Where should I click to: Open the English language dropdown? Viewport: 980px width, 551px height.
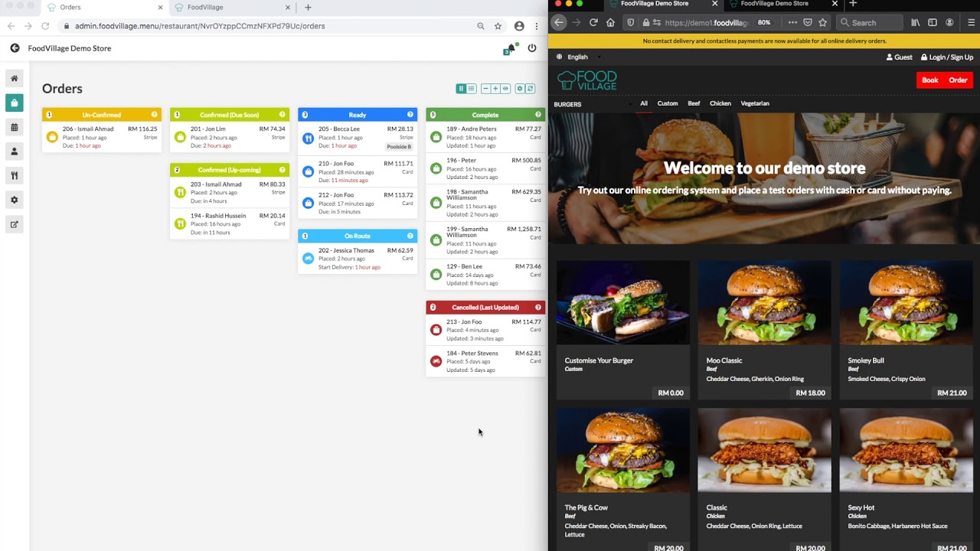[578, 57]
